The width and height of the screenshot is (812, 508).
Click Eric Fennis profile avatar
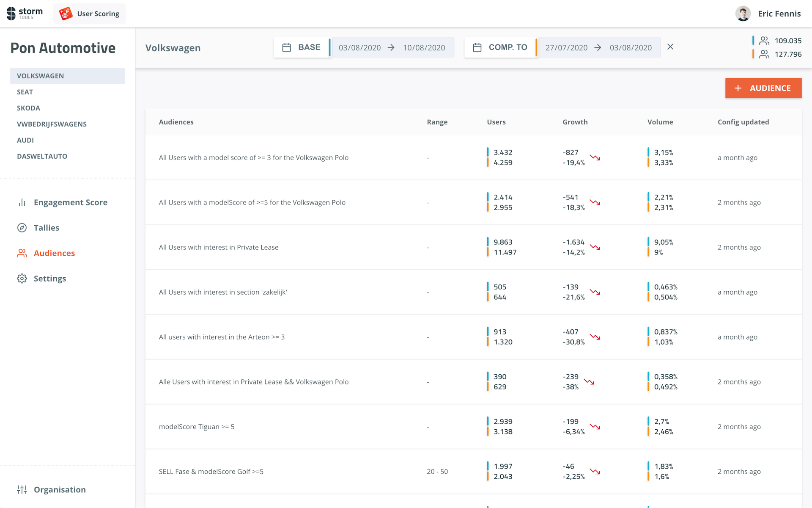tap(743, 14)
